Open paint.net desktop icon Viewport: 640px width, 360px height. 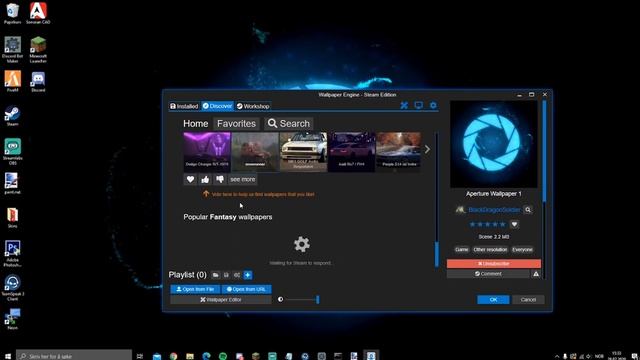click(12, 183)
